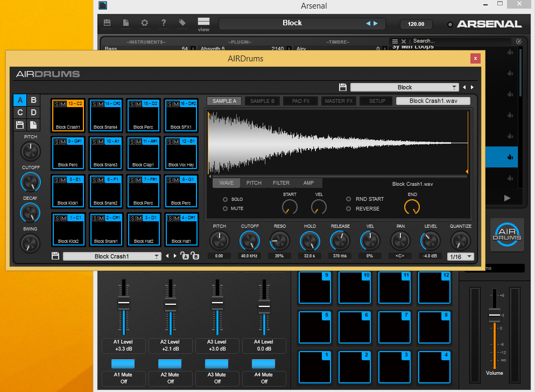Click the AIR Drums logo badge

tap(506, 235)
